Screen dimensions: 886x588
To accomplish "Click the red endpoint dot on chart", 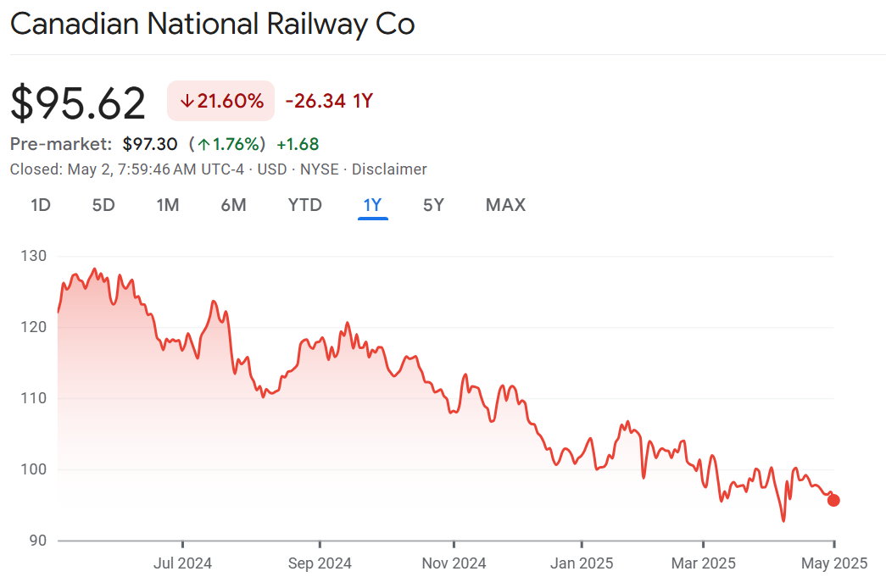I will pos(833,500).
